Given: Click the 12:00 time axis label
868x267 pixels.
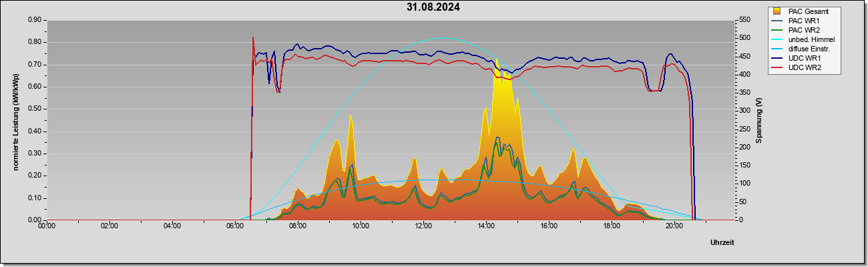Looking at the screenshot, I should 423,226.
